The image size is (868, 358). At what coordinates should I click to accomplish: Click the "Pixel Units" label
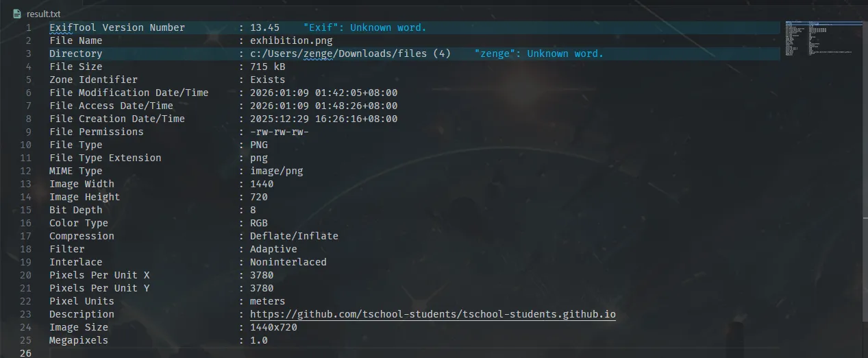tap(82, 301)
